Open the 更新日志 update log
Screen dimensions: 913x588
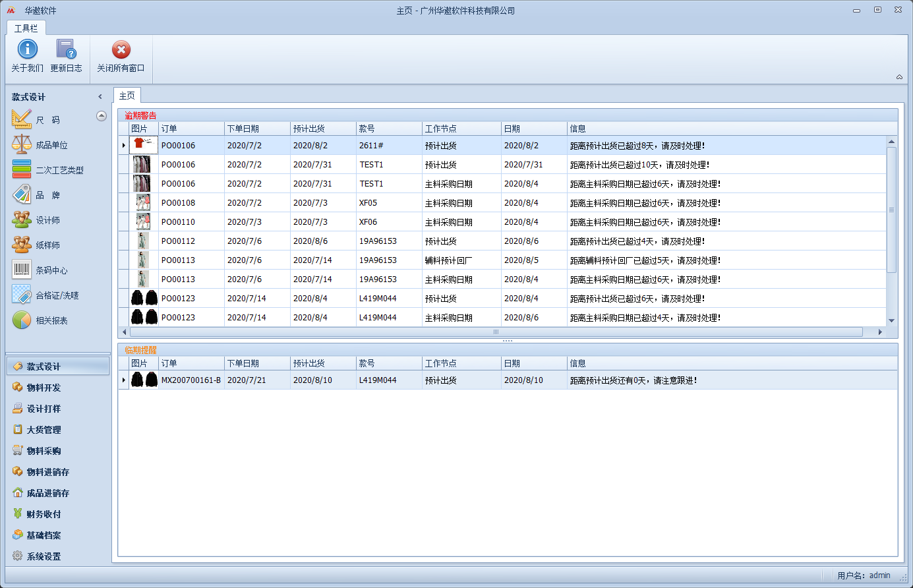click(66, 49)
